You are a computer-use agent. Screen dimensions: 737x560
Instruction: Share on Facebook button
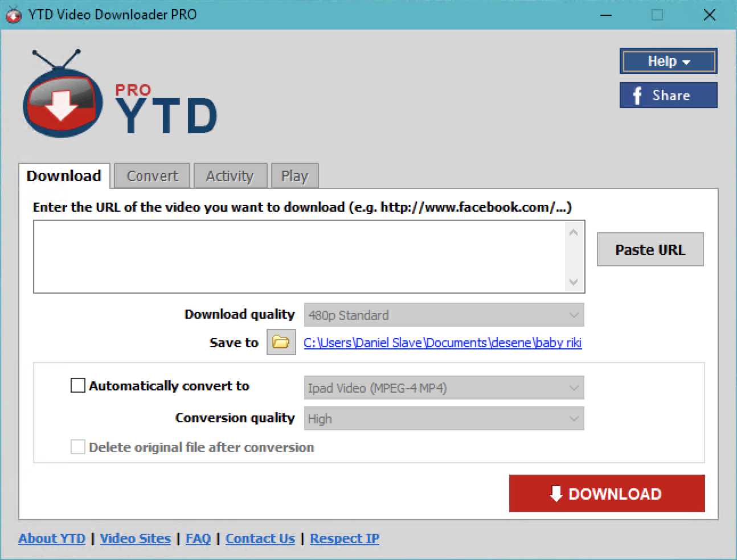pos(668,95)
